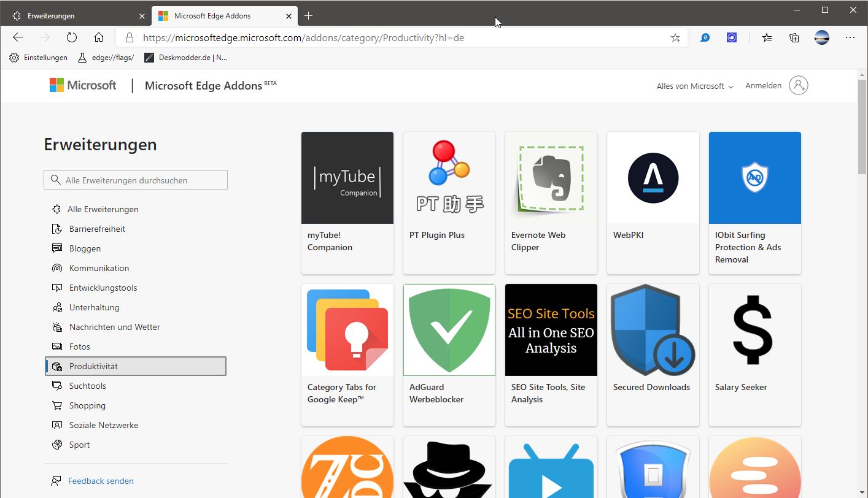868x498 pixels.
Task: Click the scrollbar up arrow
Action: tap(862, 74)
